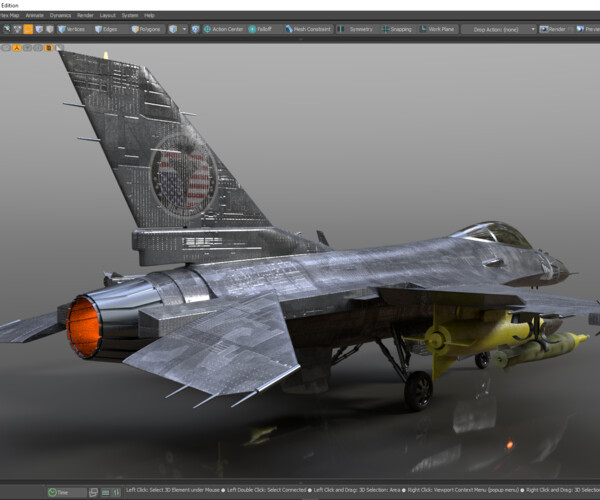Open the Drop Action dropdown
This screenshot has height=500, width=600.
pyautogui.click(x=499, y=29)
